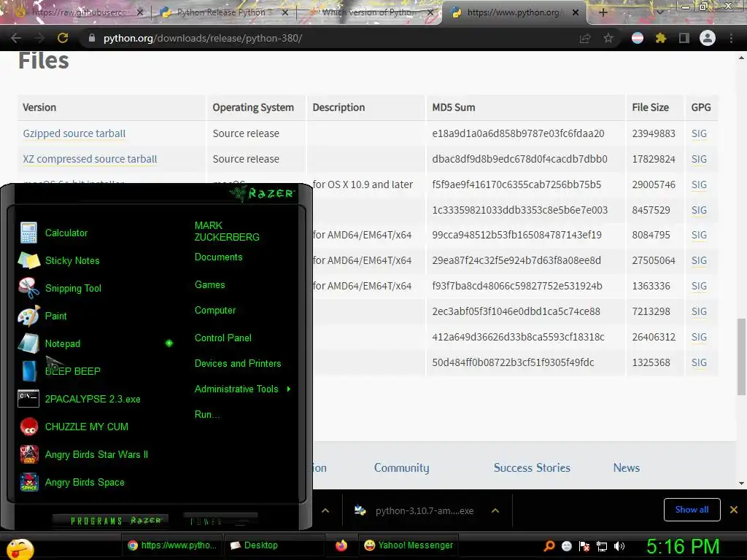Switch to Which version of Python tab
The height and width of the screenshot is (560, 747).
369,12
